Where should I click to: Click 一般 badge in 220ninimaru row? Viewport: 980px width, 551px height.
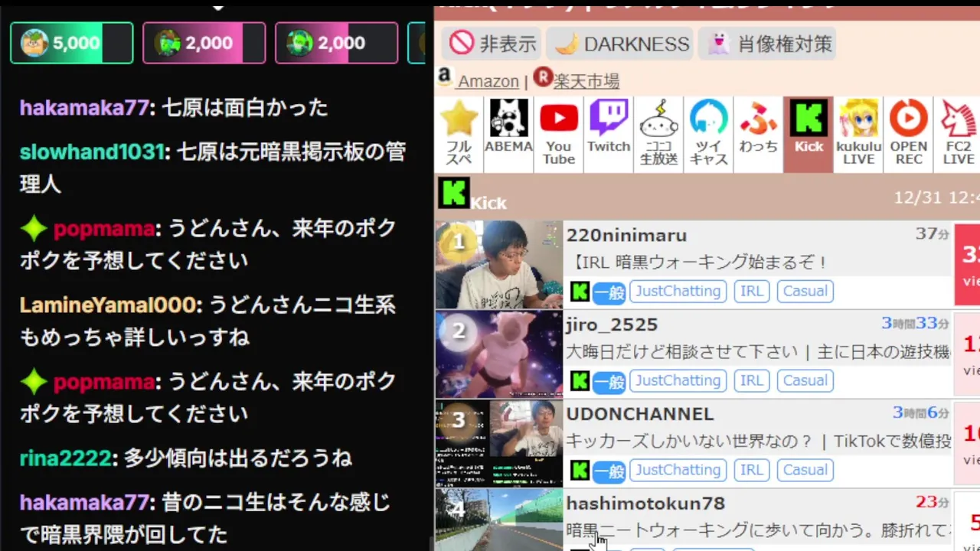pyautogui.click(x=609, y=292)
